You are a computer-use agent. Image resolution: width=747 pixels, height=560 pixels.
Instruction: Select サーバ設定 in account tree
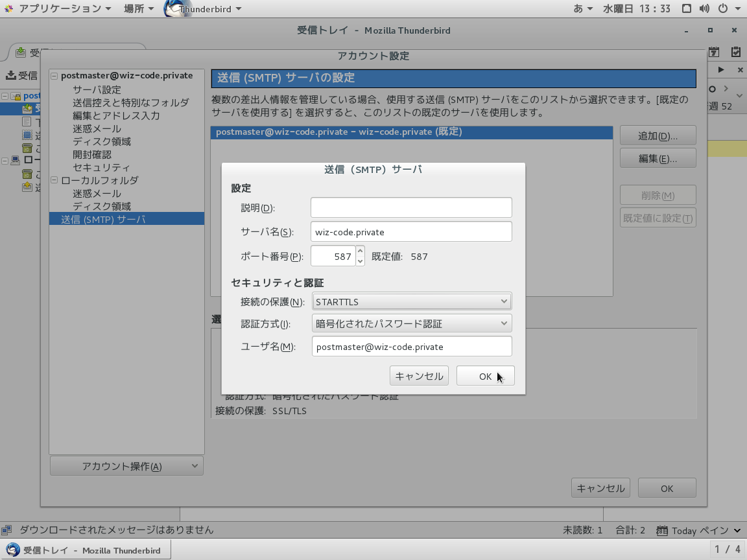(x=97, y=89)
